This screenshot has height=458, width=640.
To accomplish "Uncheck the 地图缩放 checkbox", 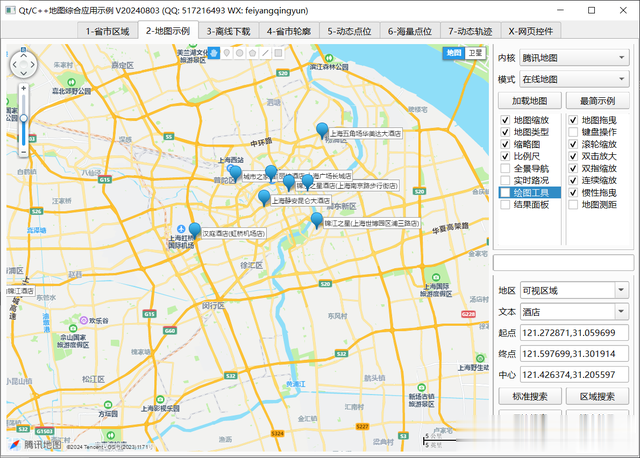I will click(505, 120).
